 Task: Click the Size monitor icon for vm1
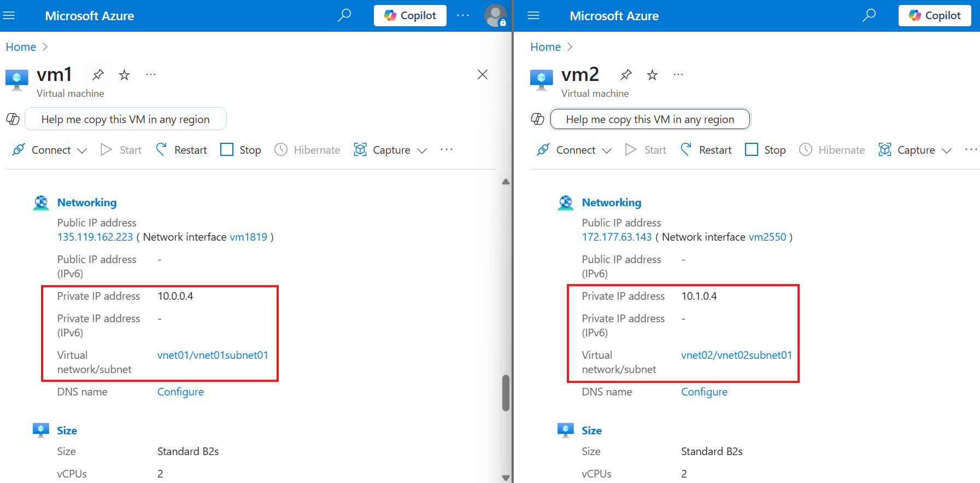[x=41, y=430]
